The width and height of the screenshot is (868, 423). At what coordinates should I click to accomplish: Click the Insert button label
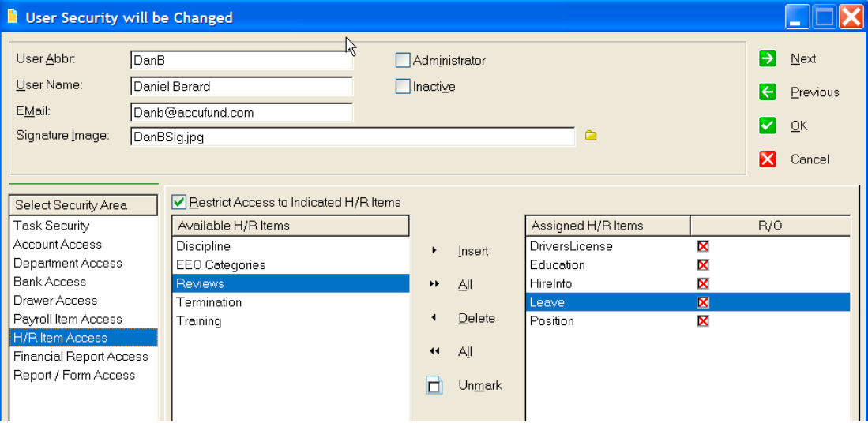(473, 251)
